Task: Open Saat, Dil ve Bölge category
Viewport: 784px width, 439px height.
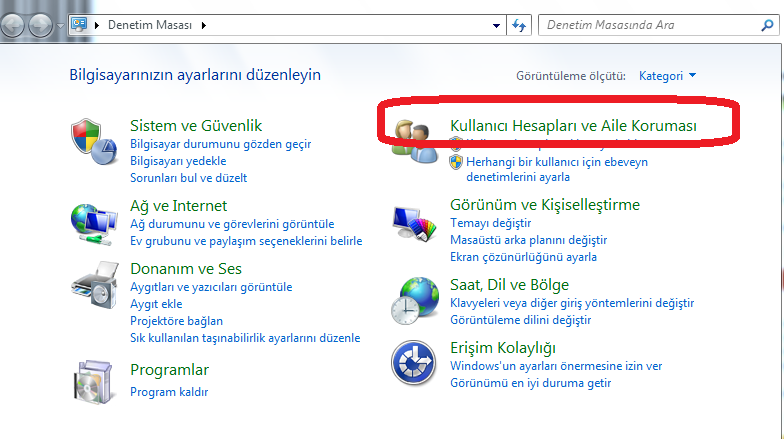Action: coord(510,285)
